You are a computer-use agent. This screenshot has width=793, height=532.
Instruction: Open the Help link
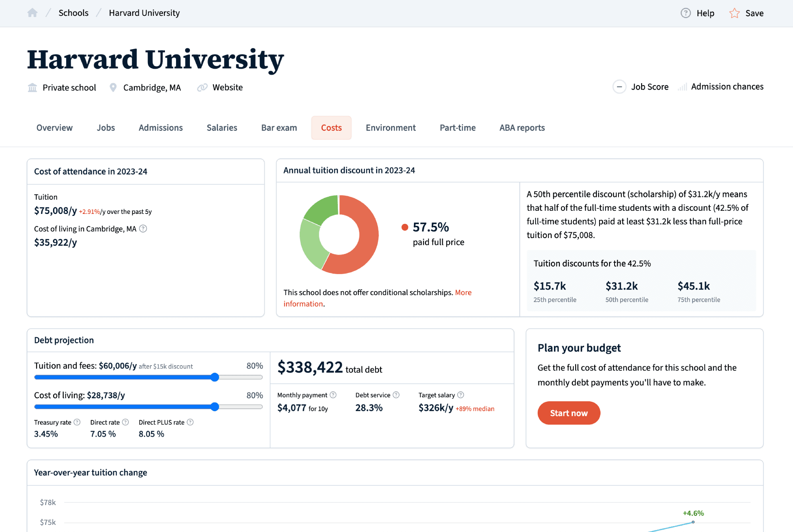click(705, 13)
